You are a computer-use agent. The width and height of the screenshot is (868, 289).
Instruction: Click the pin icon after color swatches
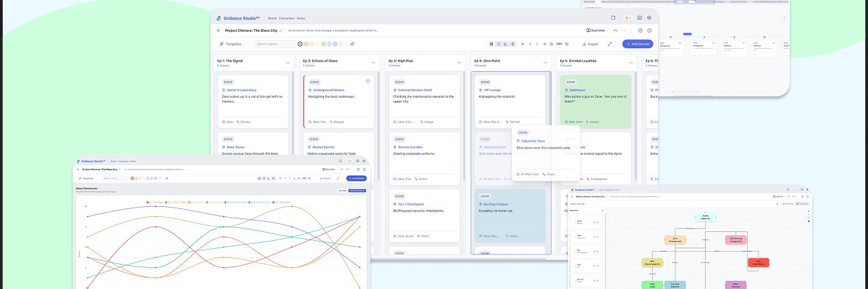pos(352,44)
